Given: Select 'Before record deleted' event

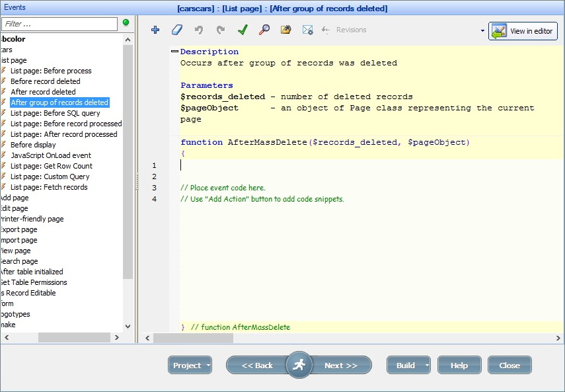Looking at the screenshot, I should tap(45, 81).
